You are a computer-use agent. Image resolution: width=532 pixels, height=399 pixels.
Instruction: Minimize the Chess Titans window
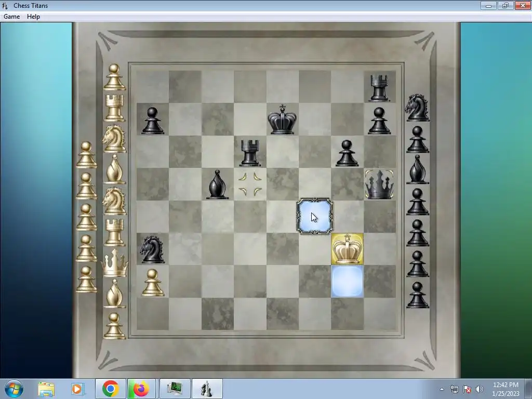pos(488,5)
